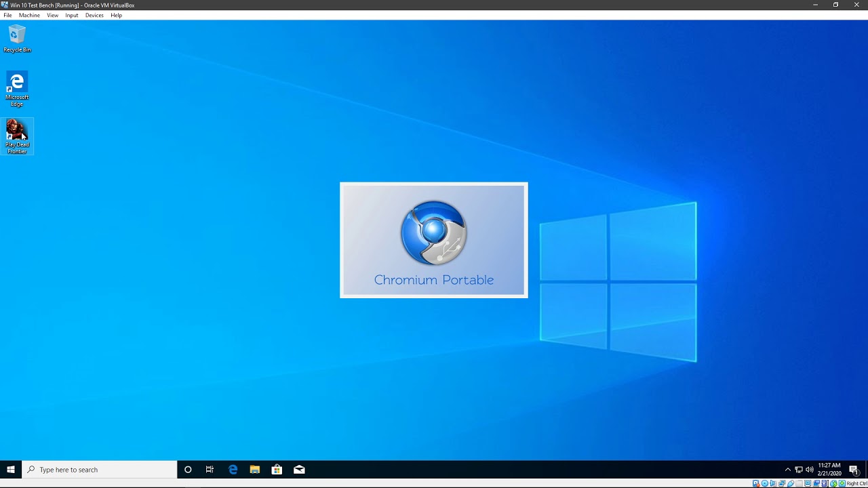Click the VirtualBox shared folders indicator
868x488 pixels.
(799, 483)
